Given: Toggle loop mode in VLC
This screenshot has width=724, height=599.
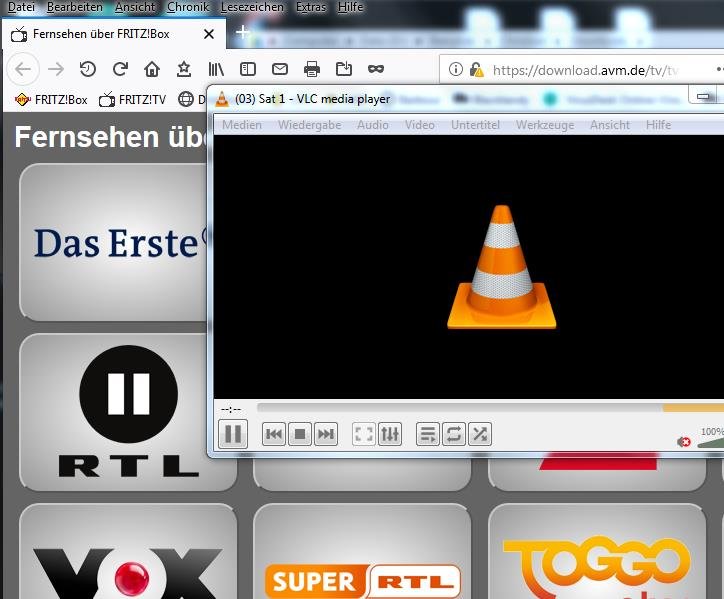Looking at the screenshot, I should coord(453,434).
